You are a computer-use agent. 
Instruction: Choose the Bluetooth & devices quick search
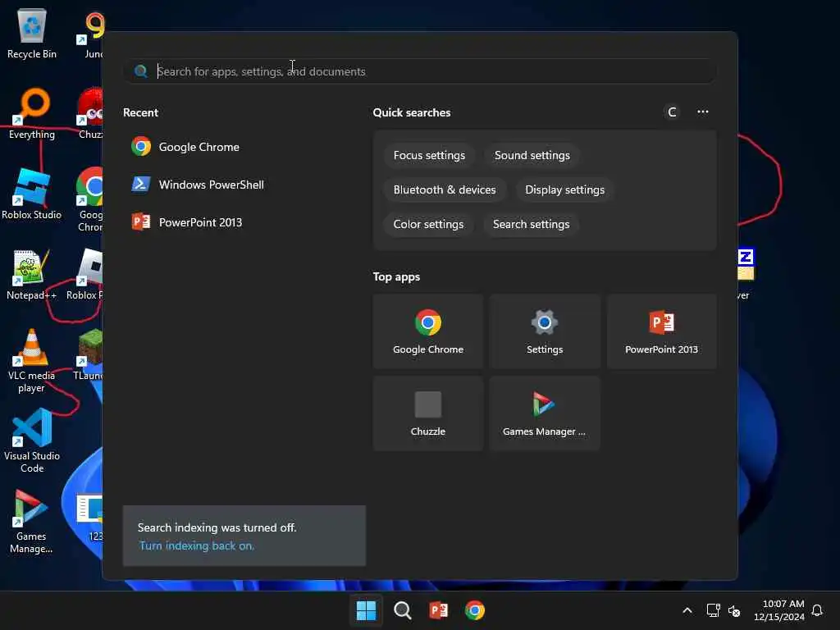(445, 189)
